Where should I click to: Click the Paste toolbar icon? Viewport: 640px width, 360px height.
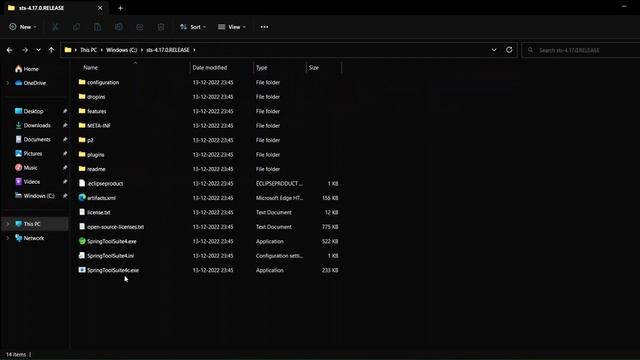pos(98,27)
